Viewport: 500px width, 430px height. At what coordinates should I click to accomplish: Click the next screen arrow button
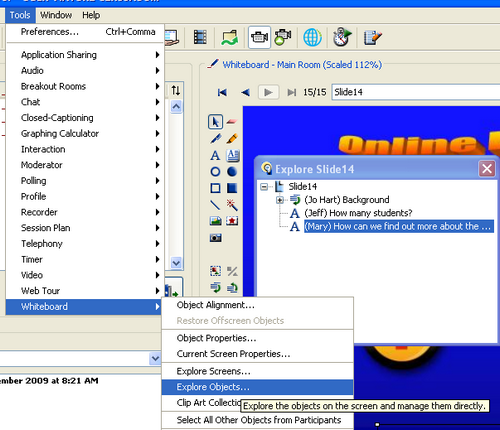[x=268, y=92]
